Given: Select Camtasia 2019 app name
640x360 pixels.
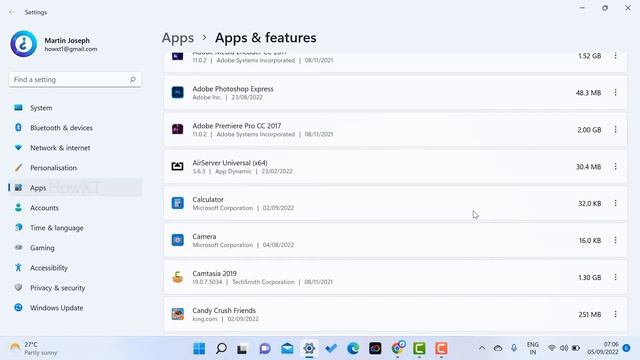Looking at the screenshot, I should (214, 273).
